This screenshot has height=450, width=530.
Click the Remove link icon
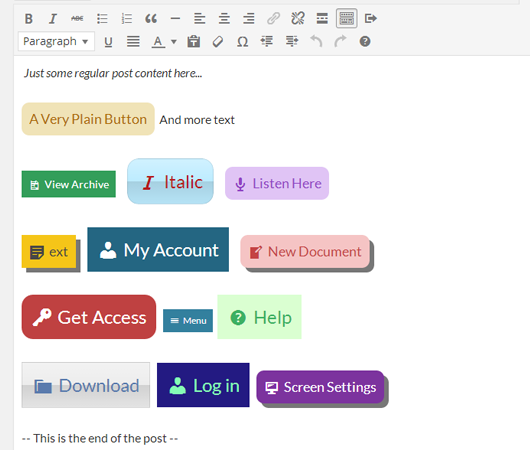pyautogui.click(x=298, y=18)
